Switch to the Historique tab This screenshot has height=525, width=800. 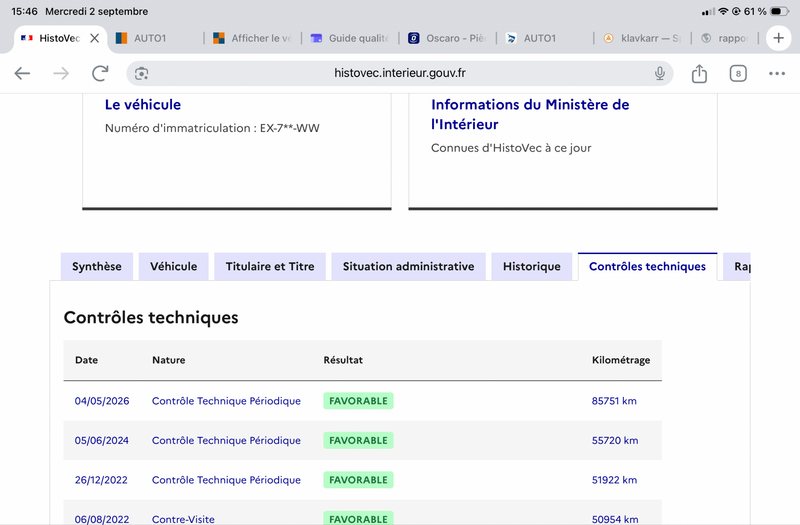coord(532,266)
